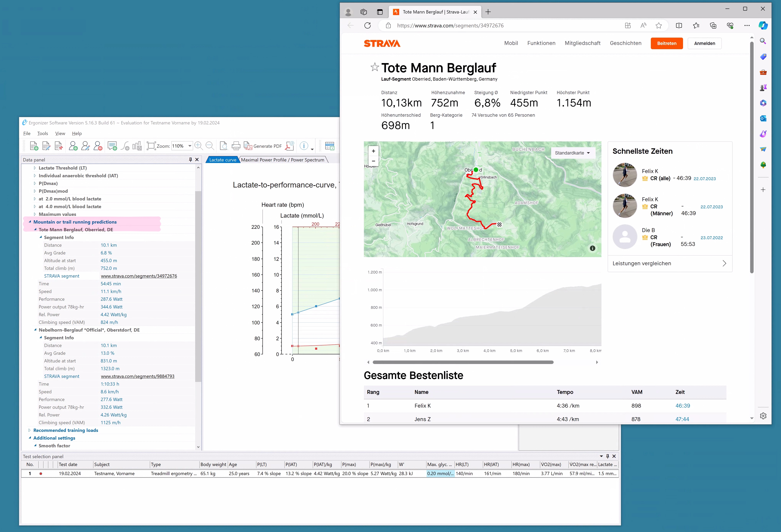Click the Data panel vertical scrollbar
Image resolution: width=781 pixels, height=532 pixels.
(x=198, y=286)
